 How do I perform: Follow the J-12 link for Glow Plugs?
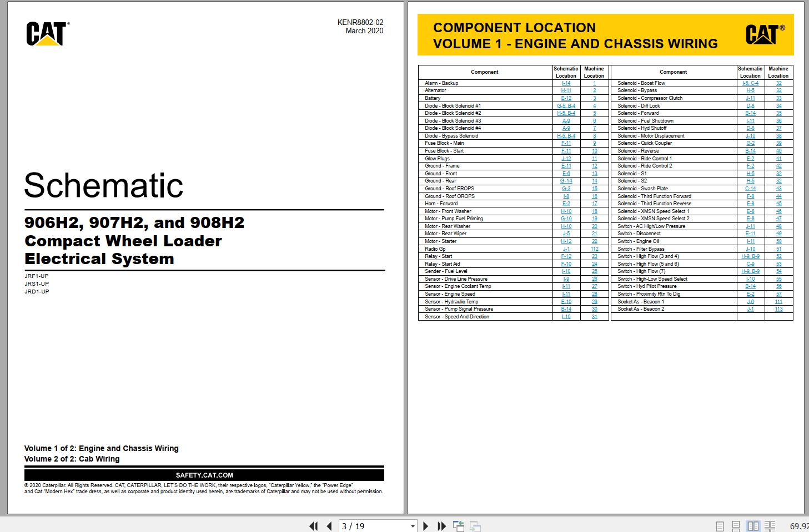point(566,159)
